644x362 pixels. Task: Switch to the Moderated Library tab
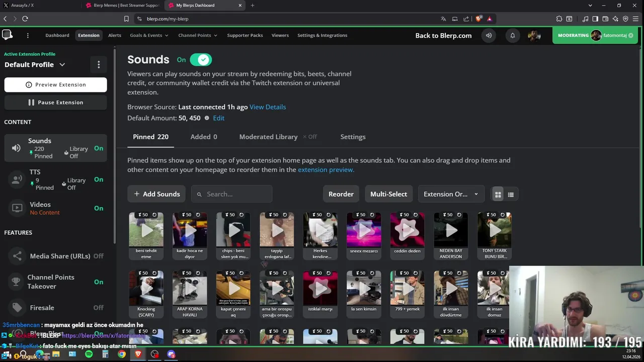click(x=278, y=137)
